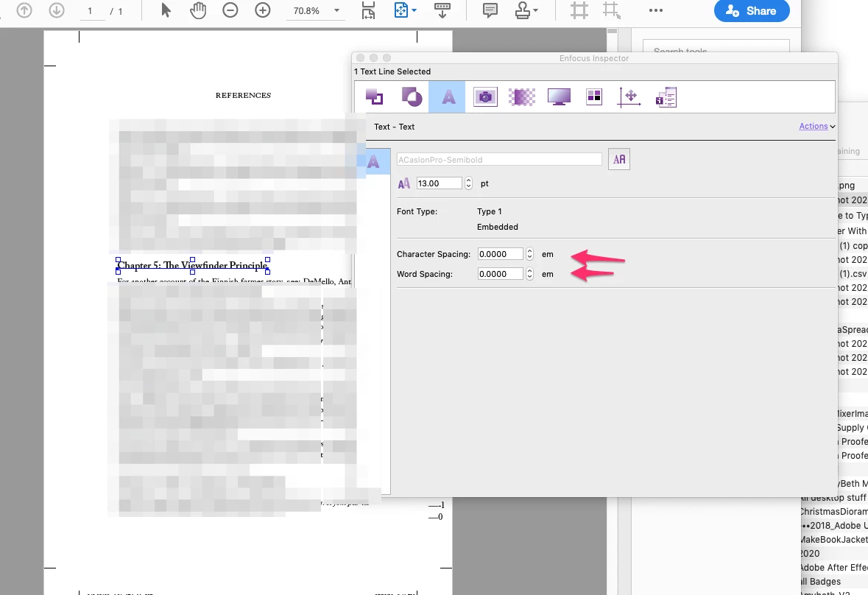Click the 13.00 font size field
The height and width of the screenshot is (595, 868).
click(x=439, y=183)
